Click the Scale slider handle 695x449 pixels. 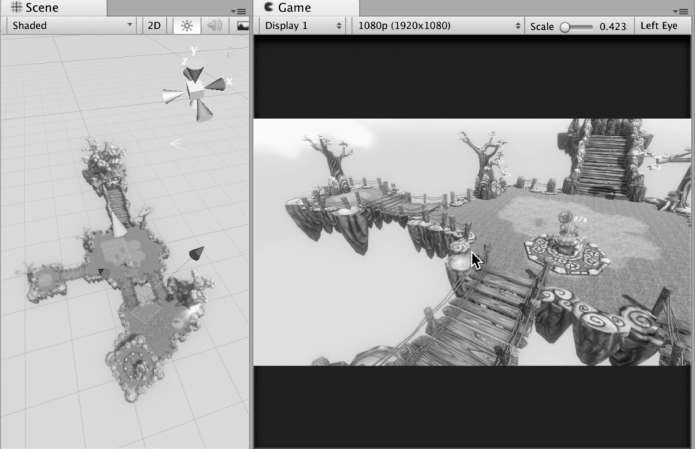565,27
